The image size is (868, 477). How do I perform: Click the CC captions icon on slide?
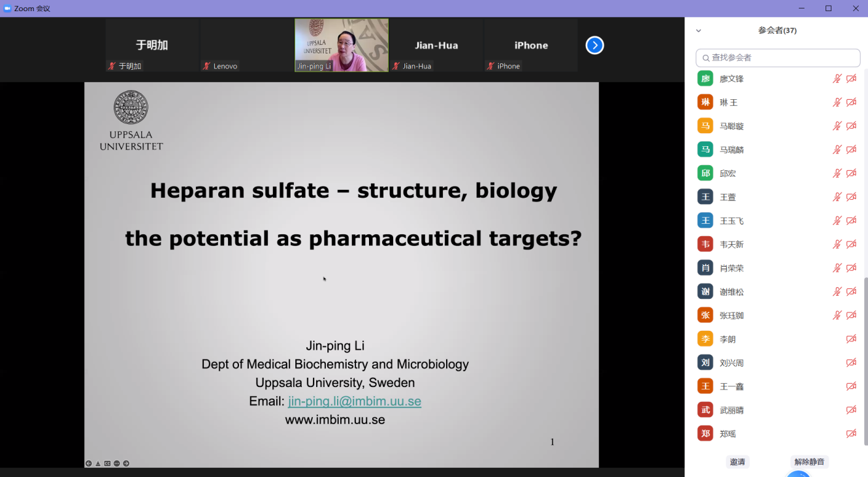point(107,463)
